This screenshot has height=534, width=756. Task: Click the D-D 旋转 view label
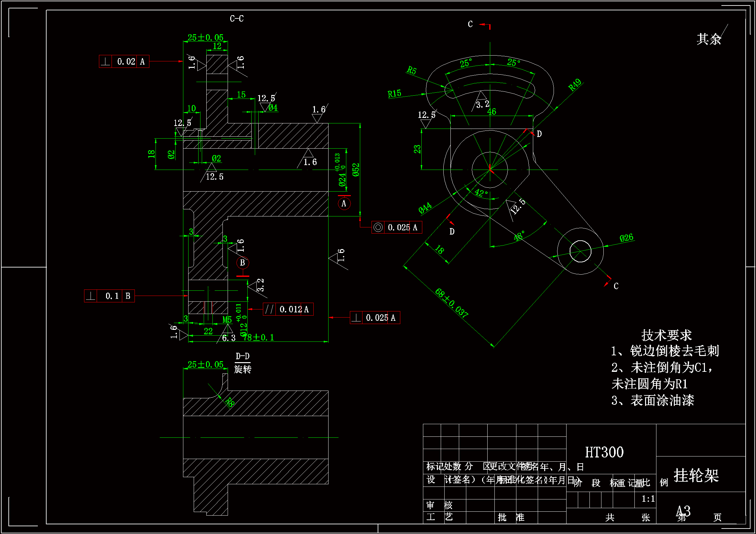pos(243,363)
